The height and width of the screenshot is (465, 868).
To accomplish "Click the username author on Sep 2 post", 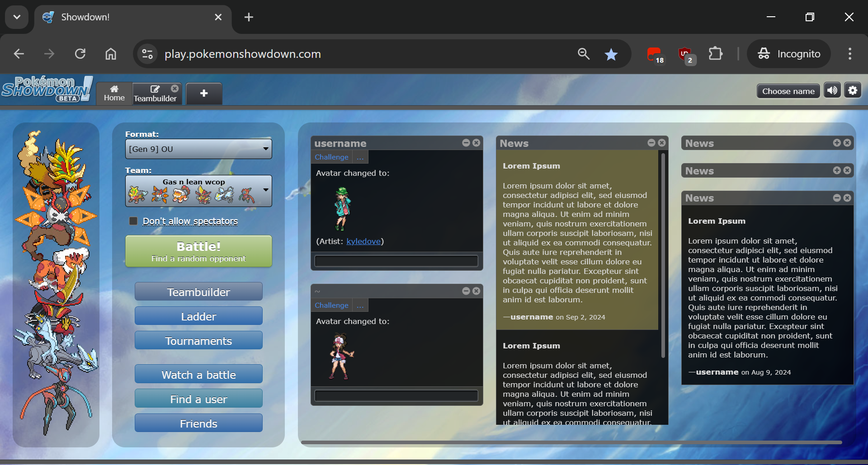I will [x=532, y=317].
